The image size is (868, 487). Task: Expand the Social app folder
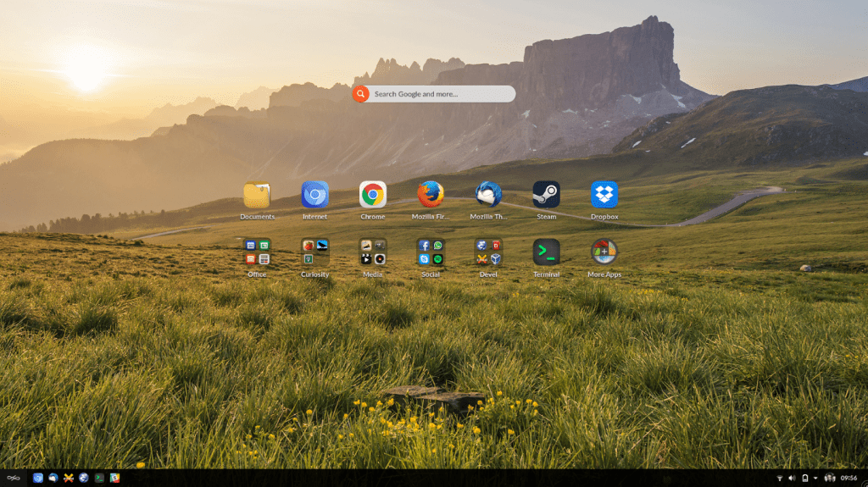431,252
